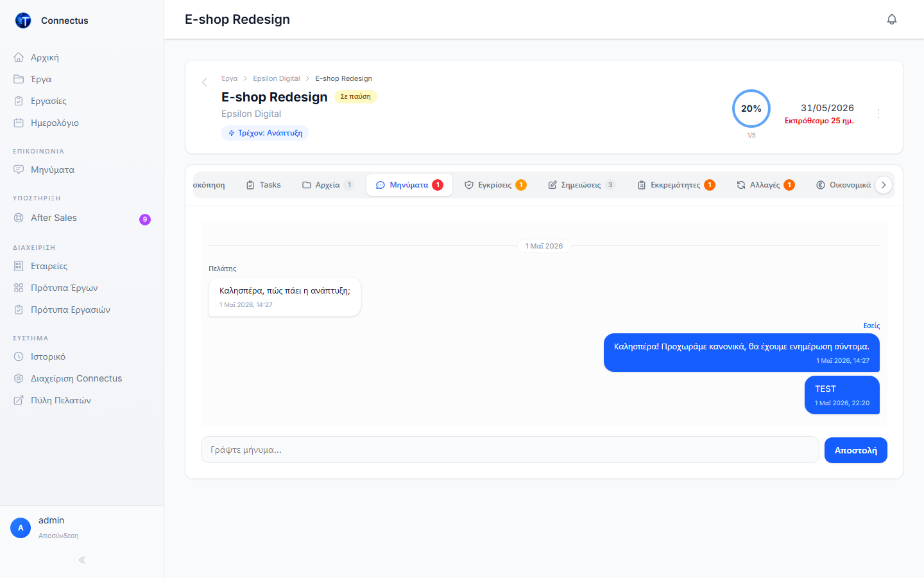The height and width of the screenshot is (578, 924).
Task: Go to the Εκκρεμότητες tab
Action: click(x=676, y=185)
